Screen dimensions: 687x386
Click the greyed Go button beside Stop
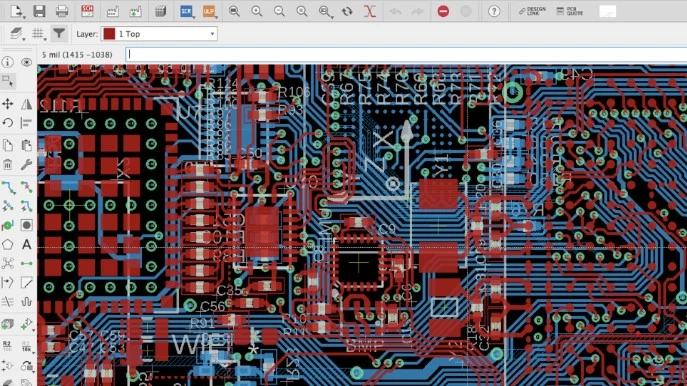click(466, 11)
